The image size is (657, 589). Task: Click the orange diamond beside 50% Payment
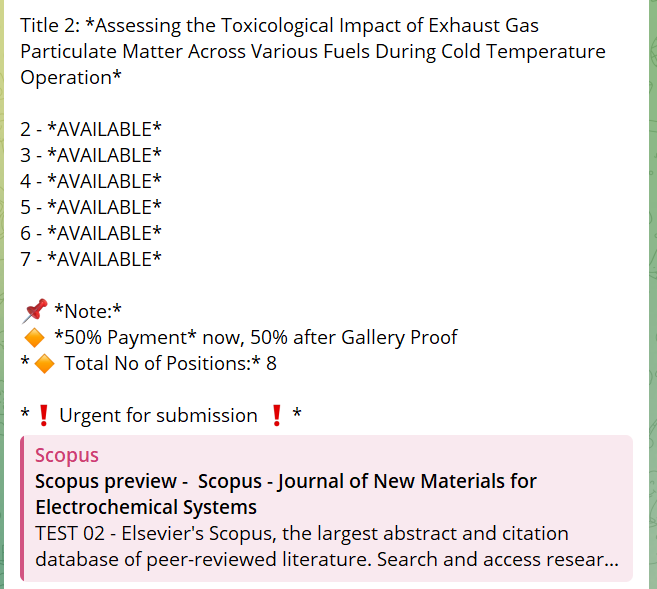pos(34,338)
